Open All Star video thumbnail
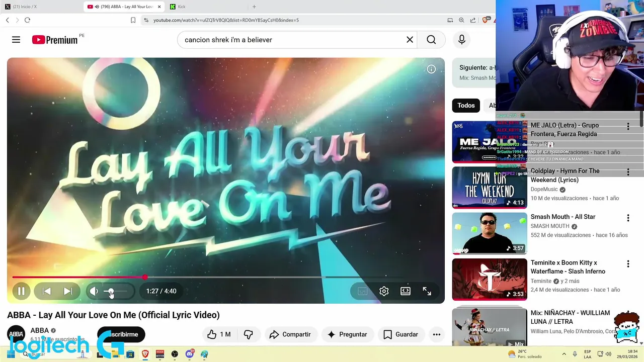This screenshot has height=362, width=644. tap(490, 233)
